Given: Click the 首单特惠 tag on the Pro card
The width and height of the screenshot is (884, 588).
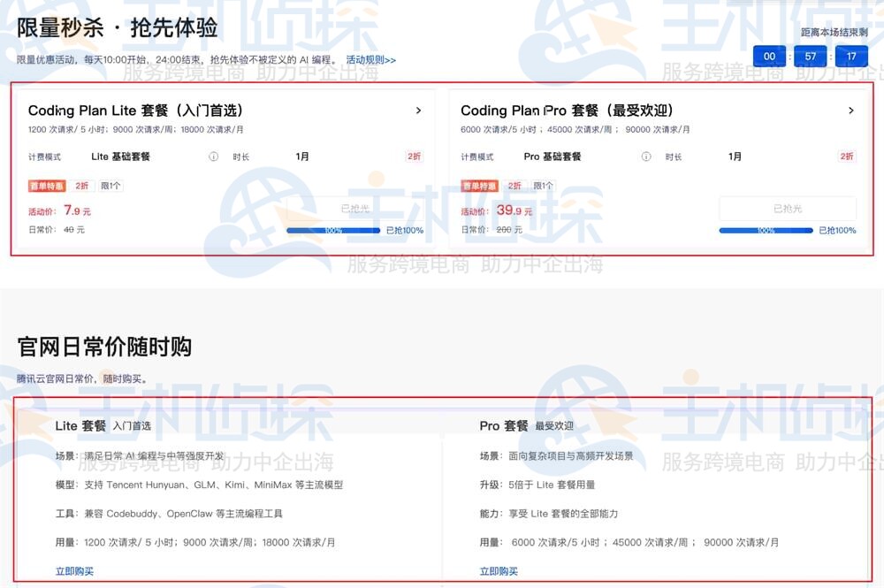Looking at the screenshot, I should (x=480, y=187).
